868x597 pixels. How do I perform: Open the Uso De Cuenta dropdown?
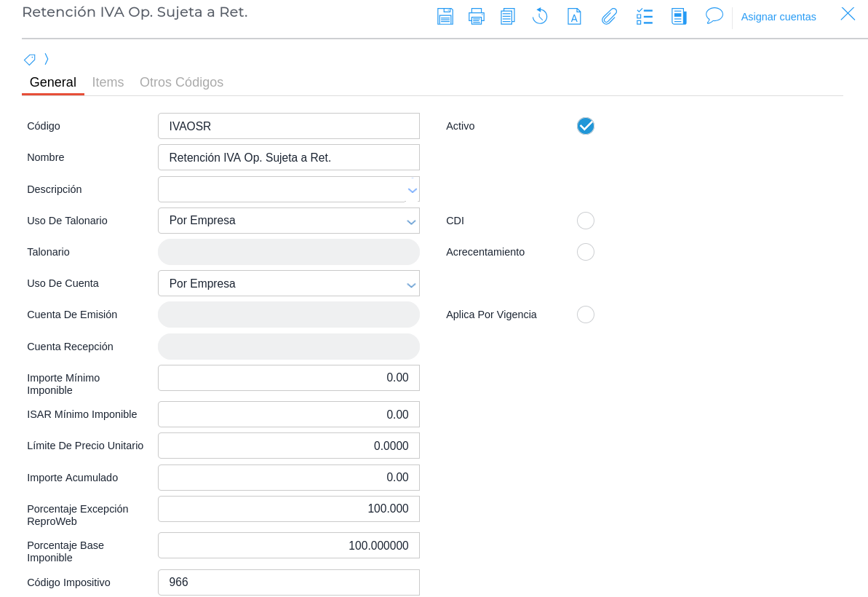click(412, 284)
